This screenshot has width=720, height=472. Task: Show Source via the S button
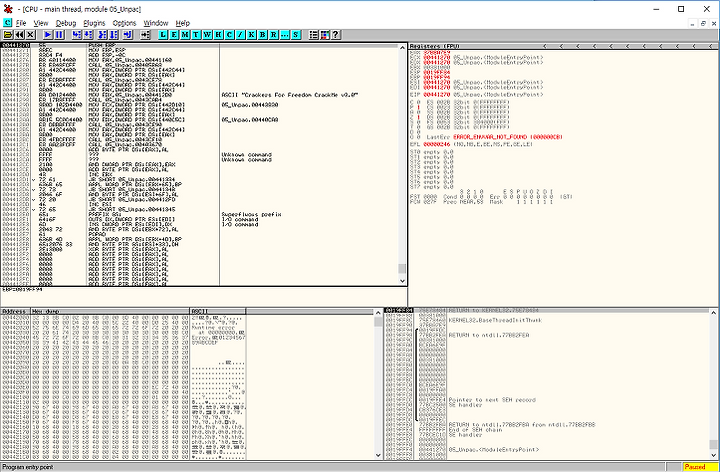296,34
